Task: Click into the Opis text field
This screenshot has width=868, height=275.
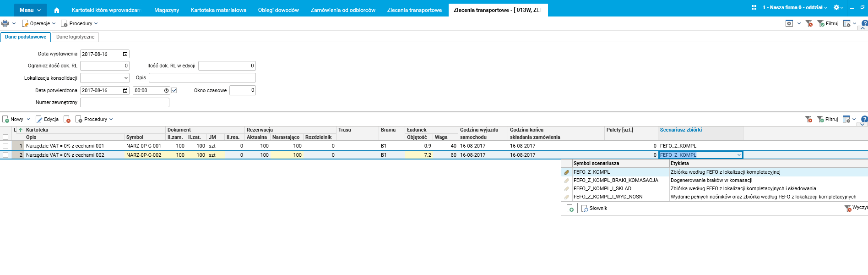Action: coord(202,78)
